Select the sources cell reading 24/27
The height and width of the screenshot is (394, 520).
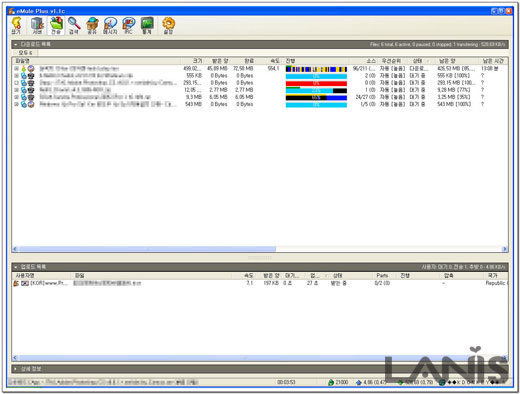(x=365, y=97)
